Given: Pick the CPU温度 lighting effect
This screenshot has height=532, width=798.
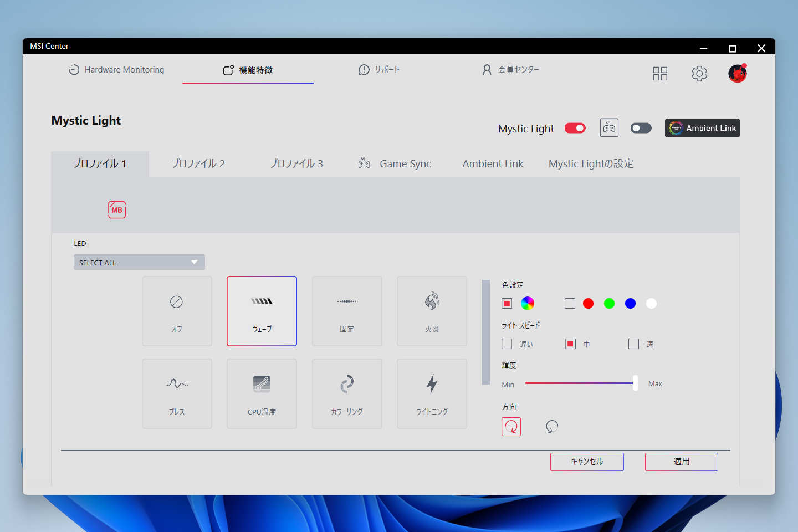Looking at the screenshot, I should [262, 393].
